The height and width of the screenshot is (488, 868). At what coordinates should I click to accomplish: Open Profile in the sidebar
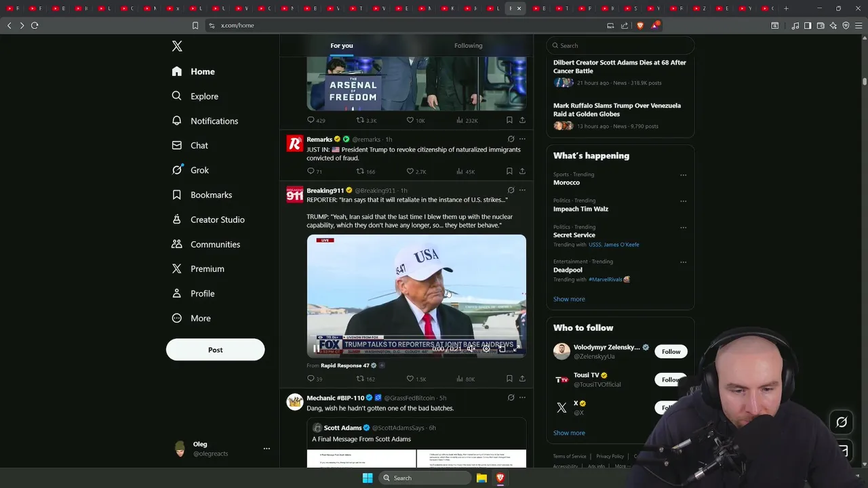[193, 293]
